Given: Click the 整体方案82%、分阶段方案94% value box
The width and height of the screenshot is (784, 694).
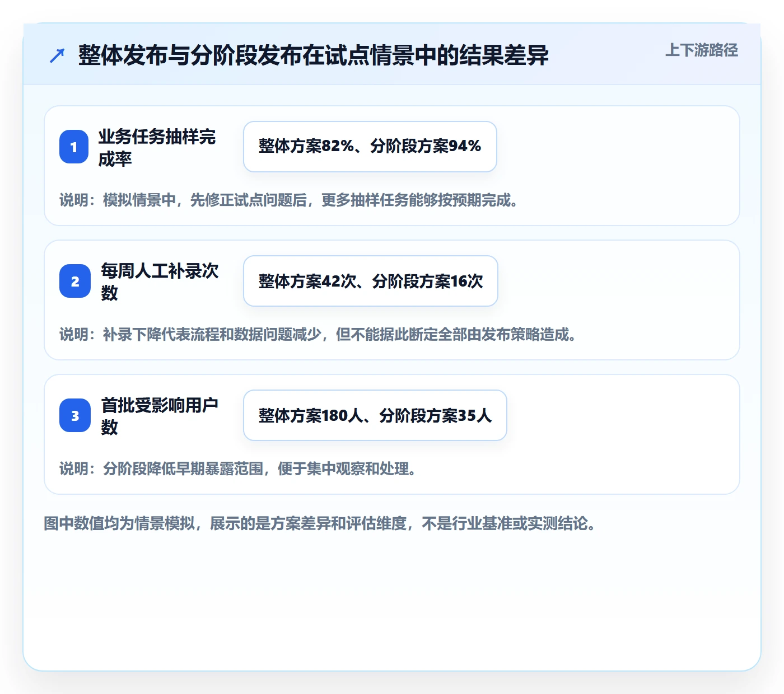Looking at the screenshot, I should (370, 147).
